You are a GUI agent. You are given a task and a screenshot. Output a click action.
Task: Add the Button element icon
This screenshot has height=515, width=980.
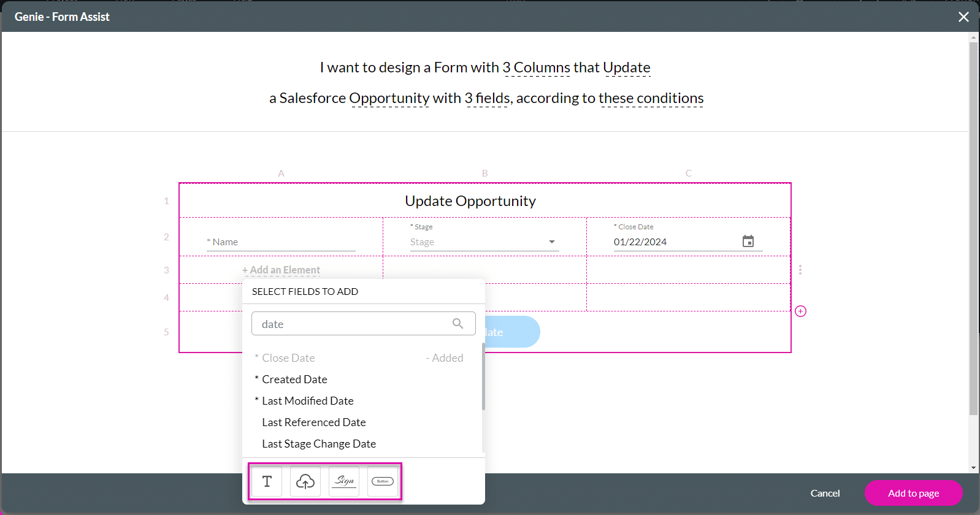pos(383,481)
